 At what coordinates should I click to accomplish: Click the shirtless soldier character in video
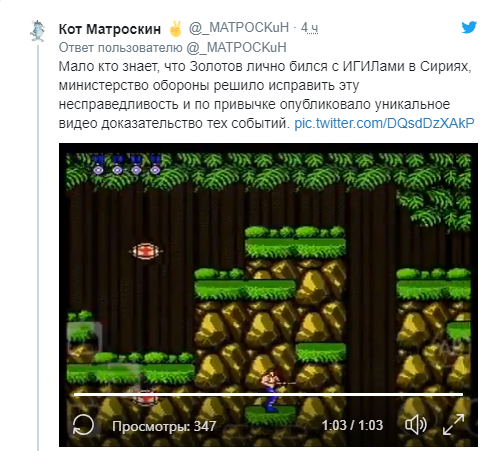point(273,390)
